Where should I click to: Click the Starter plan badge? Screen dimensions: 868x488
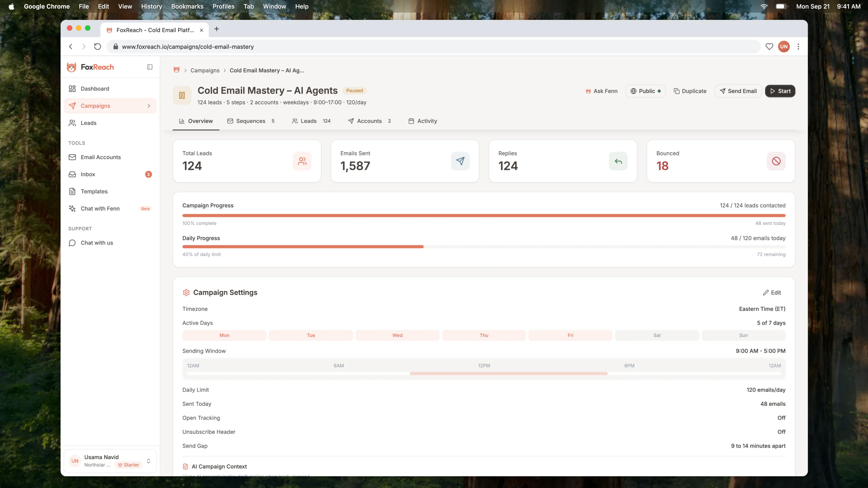point(128,465)
